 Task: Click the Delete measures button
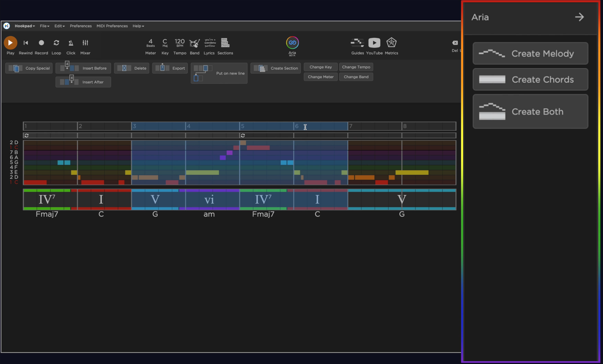point(132,68)
